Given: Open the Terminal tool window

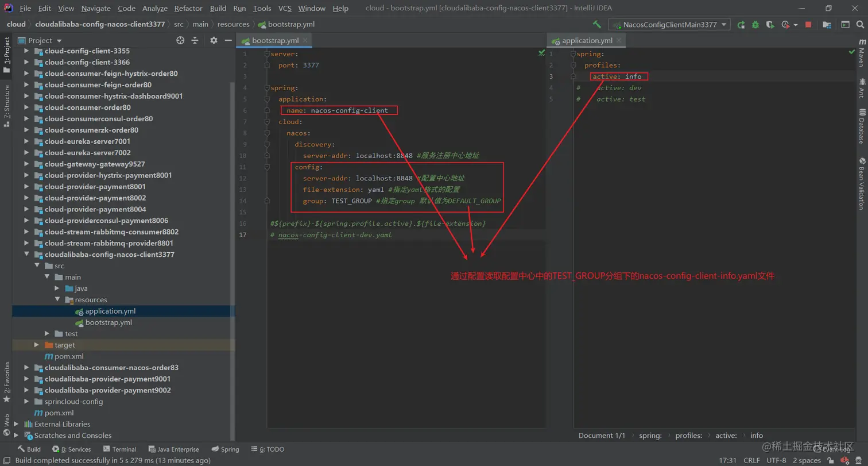Looking at the screenshot, I should point(119,449).
